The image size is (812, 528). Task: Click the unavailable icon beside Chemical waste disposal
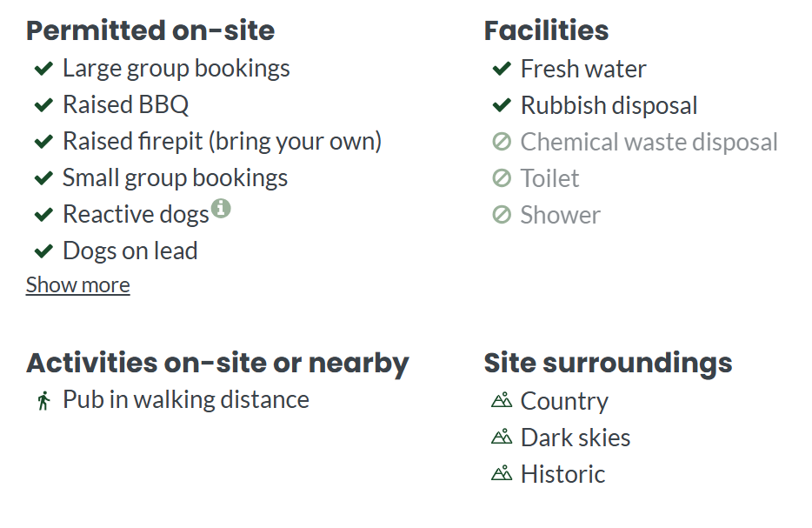pos(502,142)
